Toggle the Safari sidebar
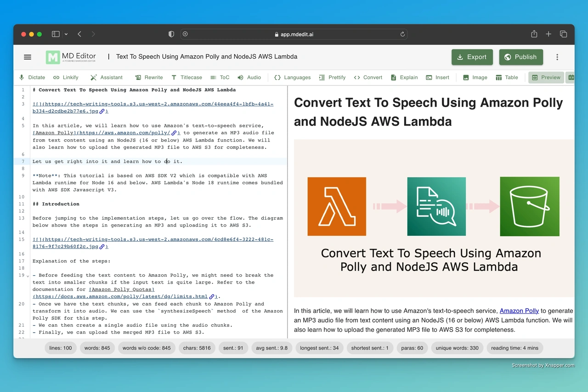This screenshot has height=392, width=588. (56, 34)
